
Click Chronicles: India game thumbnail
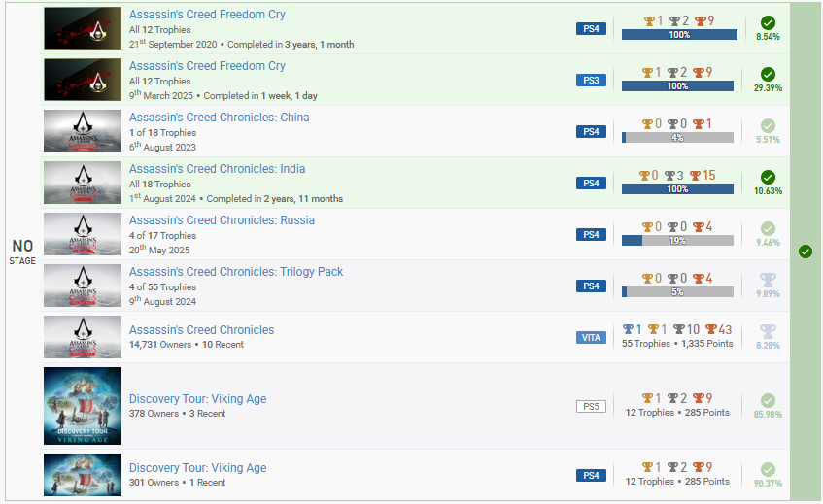pos(83,183)
